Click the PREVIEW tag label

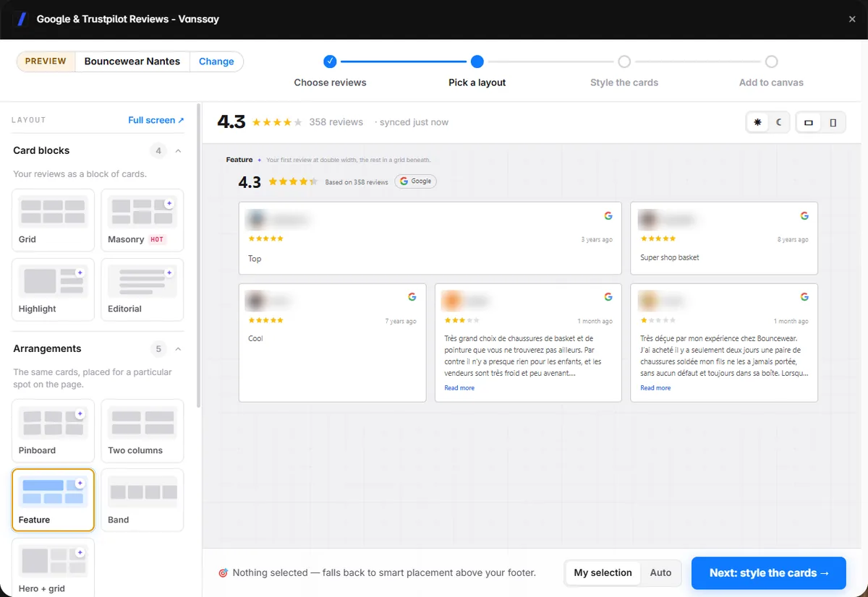[46, 61]
